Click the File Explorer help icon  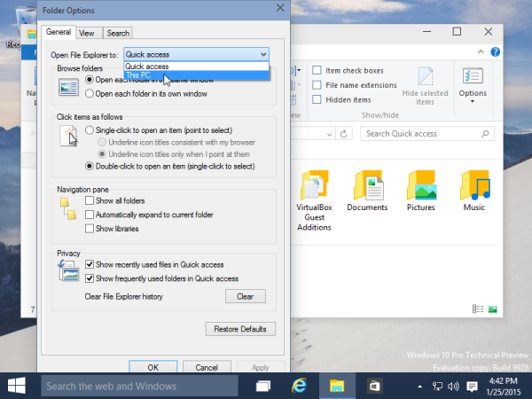(x=495, y=52)
